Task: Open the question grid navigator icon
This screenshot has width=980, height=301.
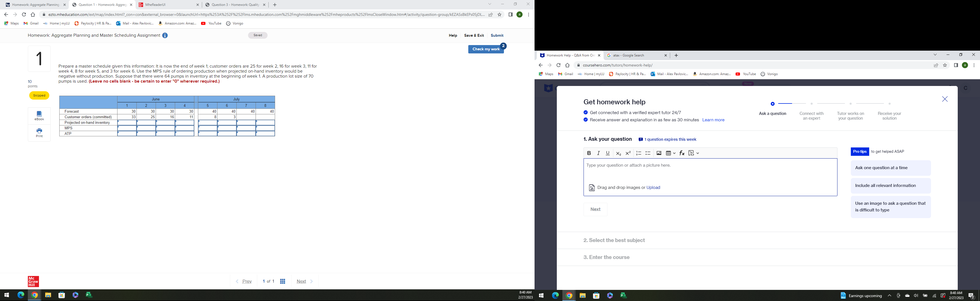Action: click(x=283, y=281)
